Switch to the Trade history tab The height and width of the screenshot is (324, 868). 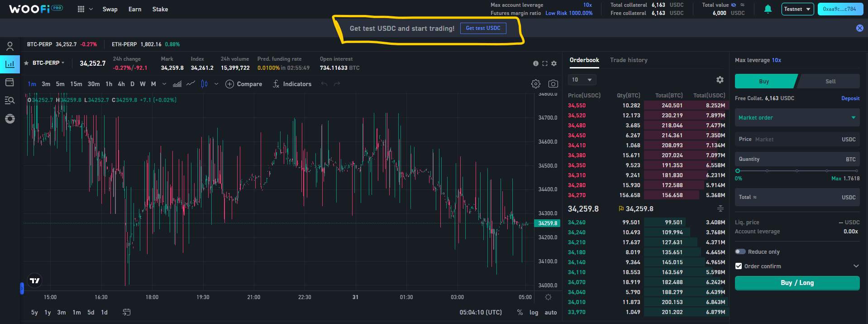point(628,60)
